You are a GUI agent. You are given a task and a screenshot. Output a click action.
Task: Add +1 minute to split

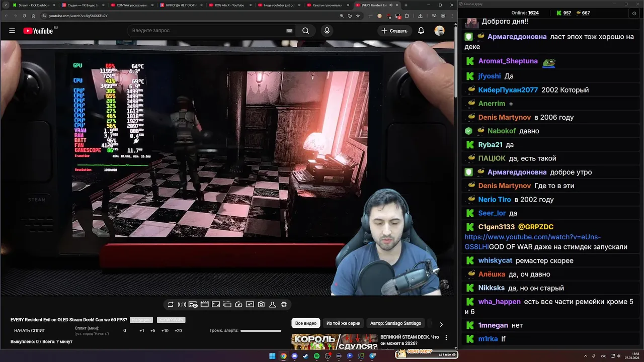(142, 331)
